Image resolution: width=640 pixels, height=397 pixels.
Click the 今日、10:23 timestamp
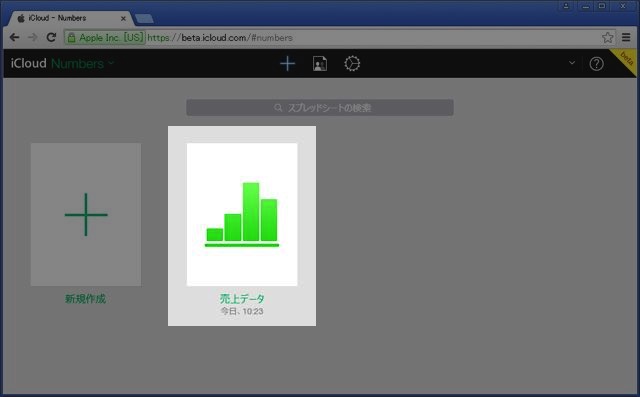pyautogui.click(x=242, y=311)
